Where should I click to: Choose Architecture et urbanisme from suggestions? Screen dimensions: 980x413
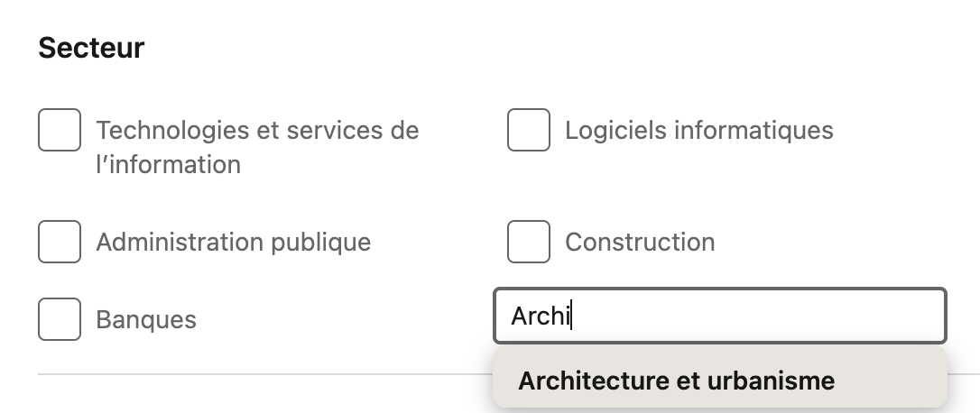click(x=720, y=381)
